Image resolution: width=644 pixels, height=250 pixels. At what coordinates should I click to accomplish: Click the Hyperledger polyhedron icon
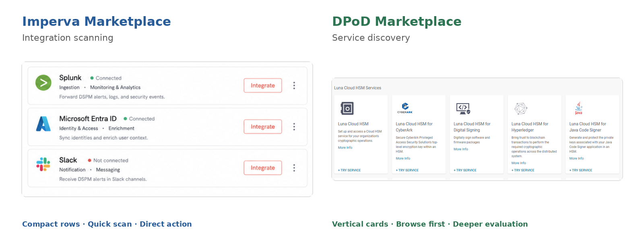pos(521,108)
